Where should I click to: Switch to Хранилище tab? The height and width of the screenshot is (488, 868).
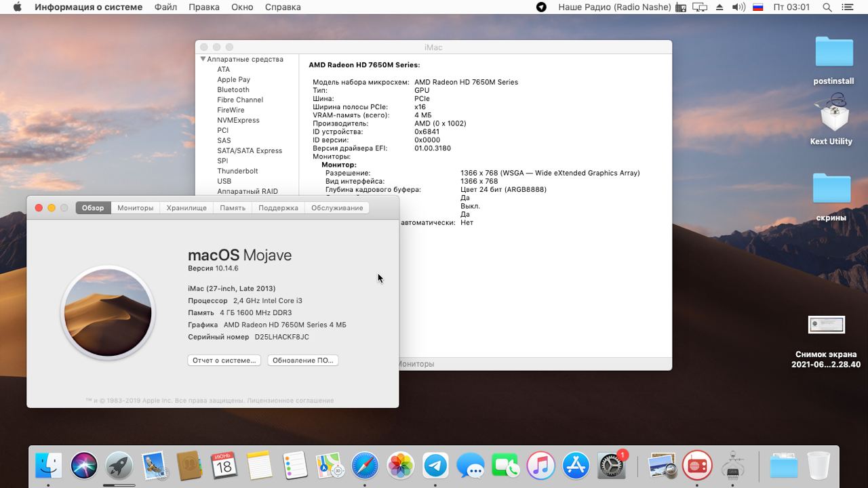186,208
